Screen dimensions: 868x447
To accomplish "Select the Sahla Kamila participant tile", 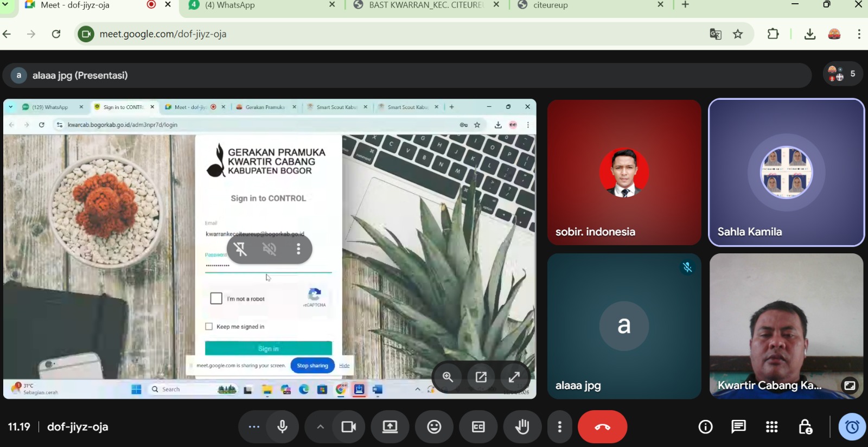I will coord(786,172).
